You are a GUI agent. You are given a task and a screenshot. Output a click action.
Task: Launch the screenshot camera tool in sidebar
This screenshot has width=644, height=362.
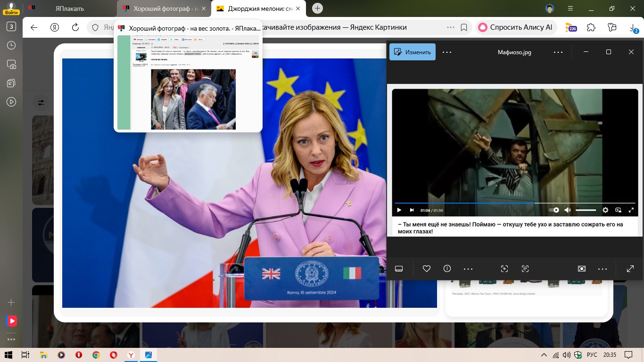pyautogui.click(x=11, y=64)
